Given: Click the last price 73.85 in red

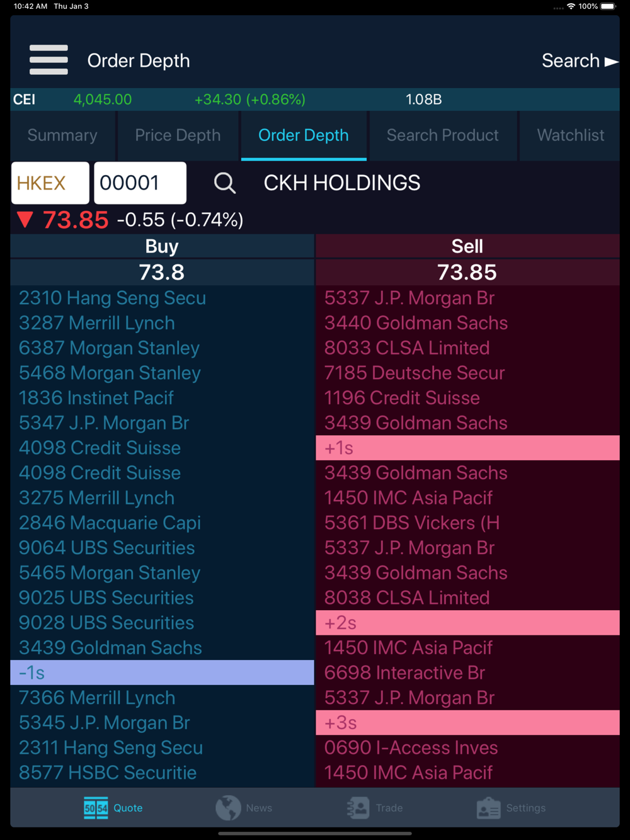Looking at the screenshot, I should pyautogui.click(x=76, y=220).
